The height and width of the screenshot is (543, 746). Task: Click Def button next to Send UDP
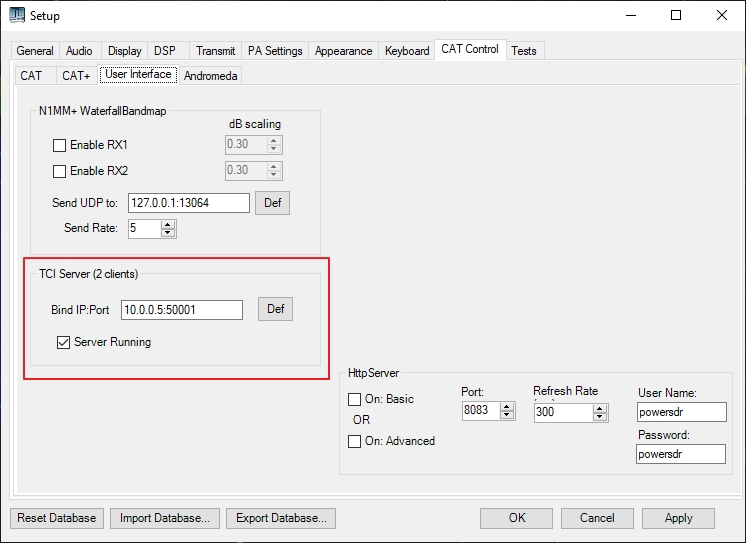click(272, 203)
